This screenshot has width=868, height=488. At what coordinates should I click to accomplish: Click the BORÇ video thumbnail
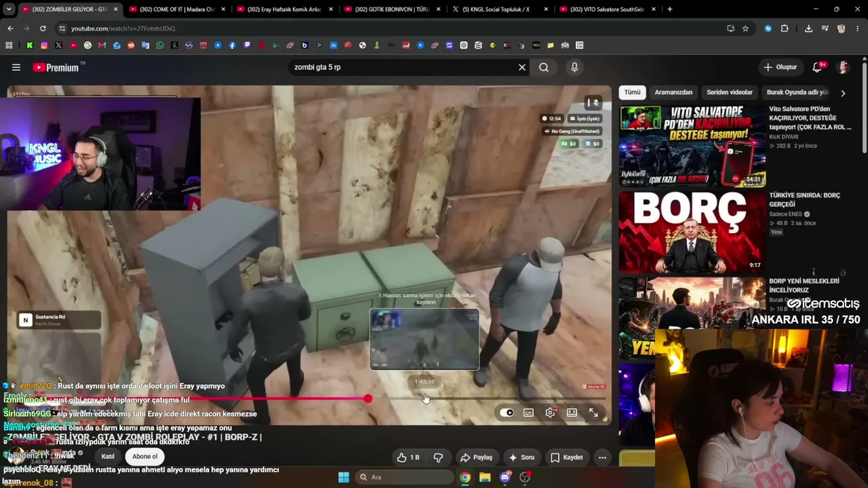pyautogui.click(x=692, y=232)
